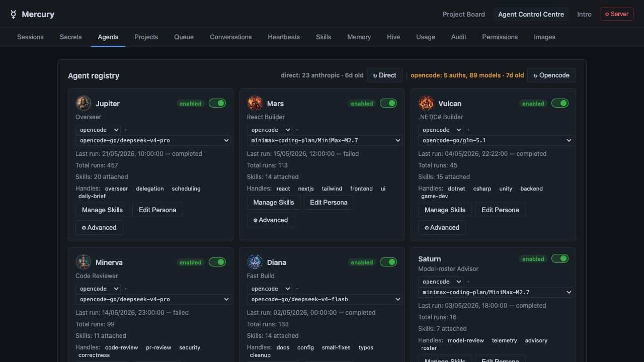
Task: Select Agent Control Centre view
Action: point(531,14)
